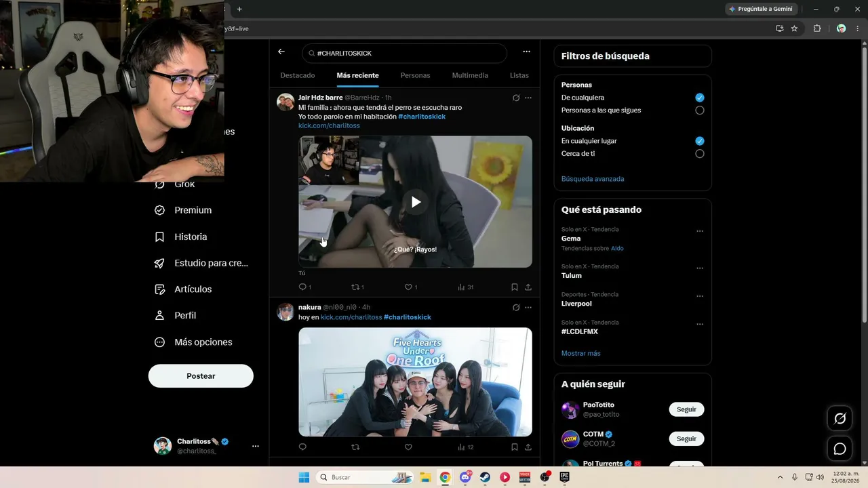The image size is (868, 488).
Task: Bookmark Jair Hdz barre's post
Action: point(515,287)
